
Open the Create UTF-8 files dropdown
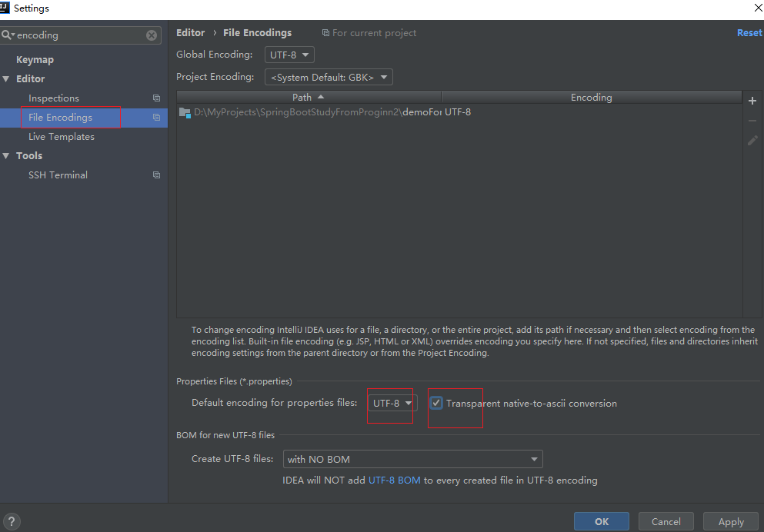[412, 459]
